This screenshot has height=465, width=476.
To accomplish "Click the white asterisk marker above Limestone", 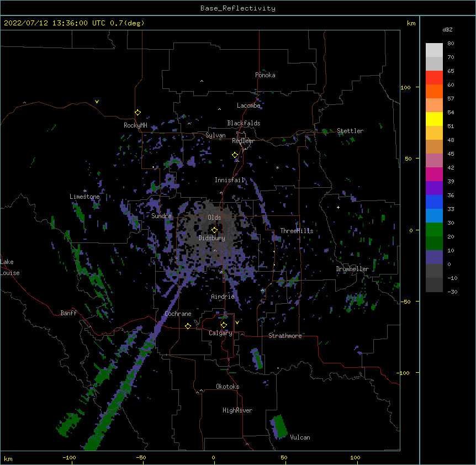I will click(x=85, y=191).
